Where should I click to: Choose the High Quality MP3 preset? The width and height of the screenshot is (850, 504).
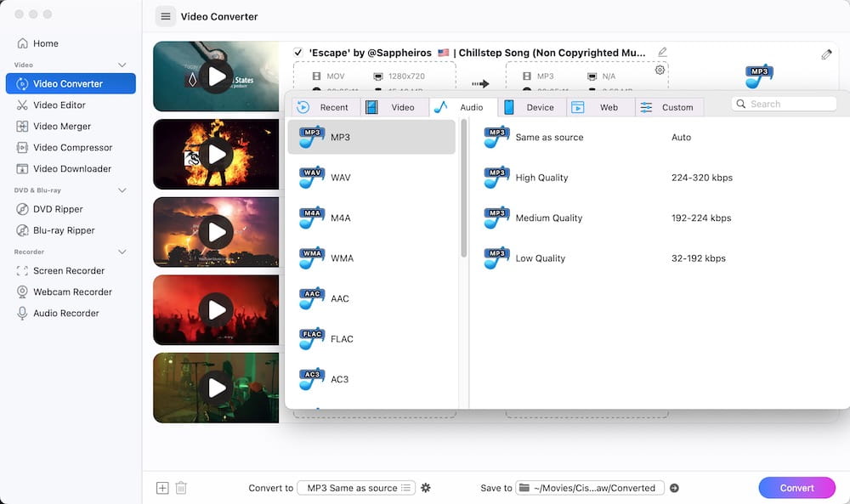[660, 178]
